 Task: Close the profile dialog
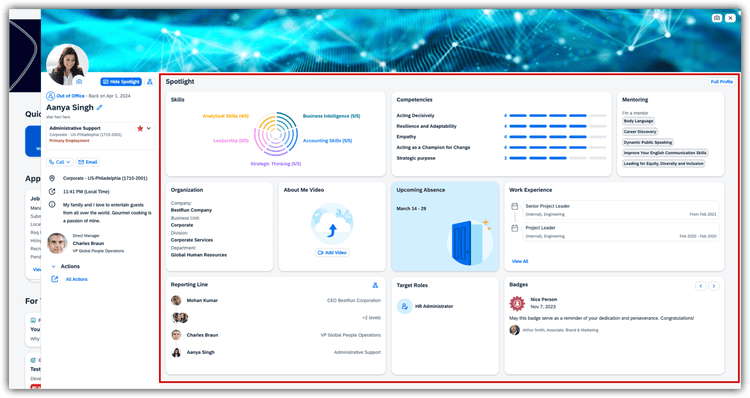click(x=730, y=18)
